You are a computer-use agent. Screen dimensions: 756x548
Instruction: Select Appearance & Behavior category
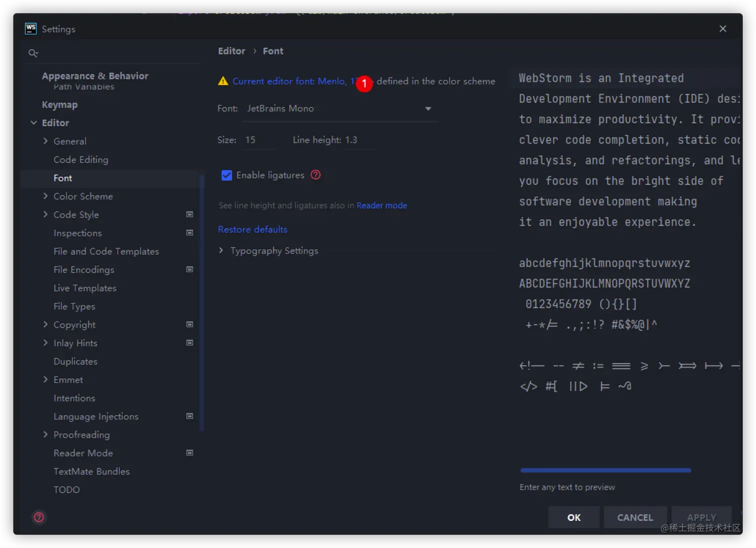point(95,76)
